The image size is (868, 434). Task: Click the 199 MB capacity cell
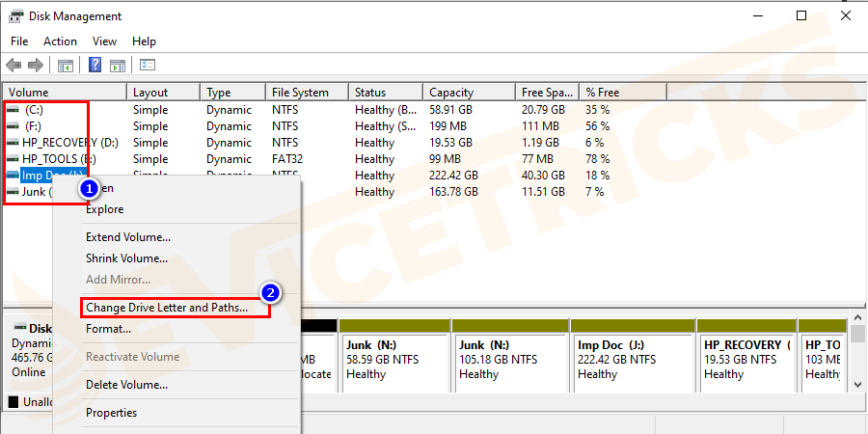click(x=448, y=126)
